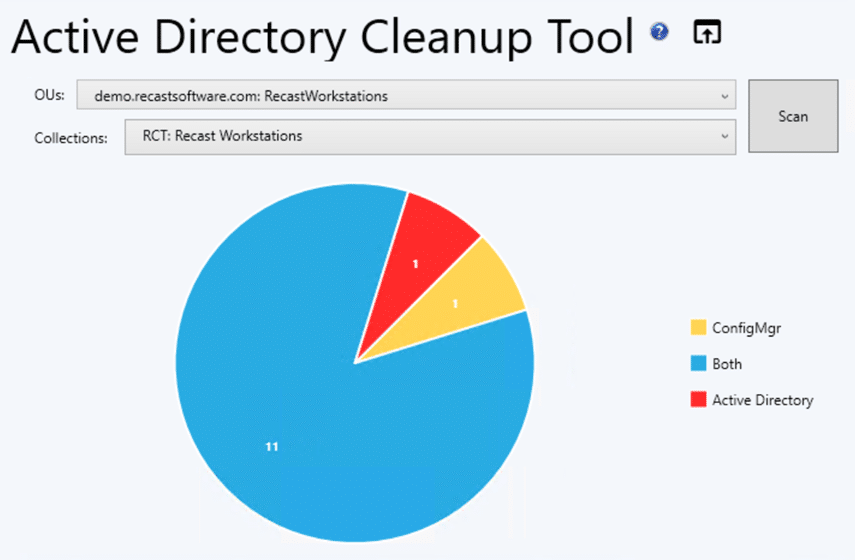Expand the OUs dropdown chevron arrow
855x560 pixels.
724,96
